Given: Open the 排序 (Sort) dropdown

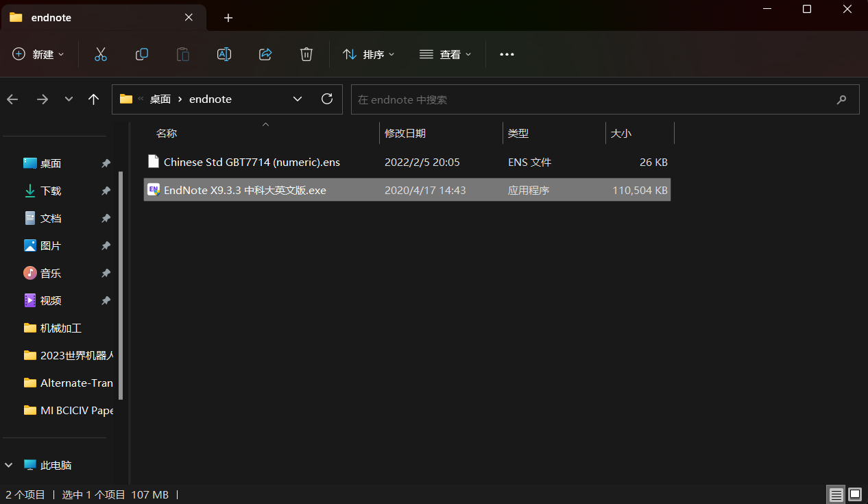Looking at the screenshot, I should 369,54.
